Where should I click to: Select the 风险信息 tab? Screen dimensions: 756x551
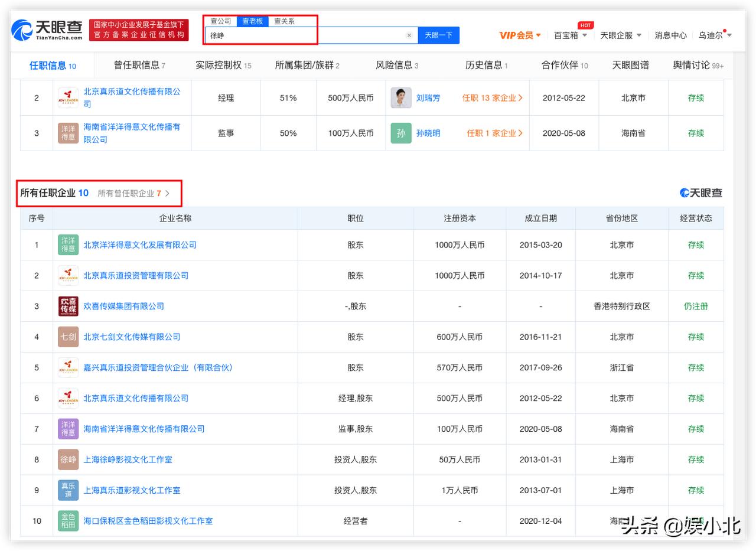tap(397, 66)
